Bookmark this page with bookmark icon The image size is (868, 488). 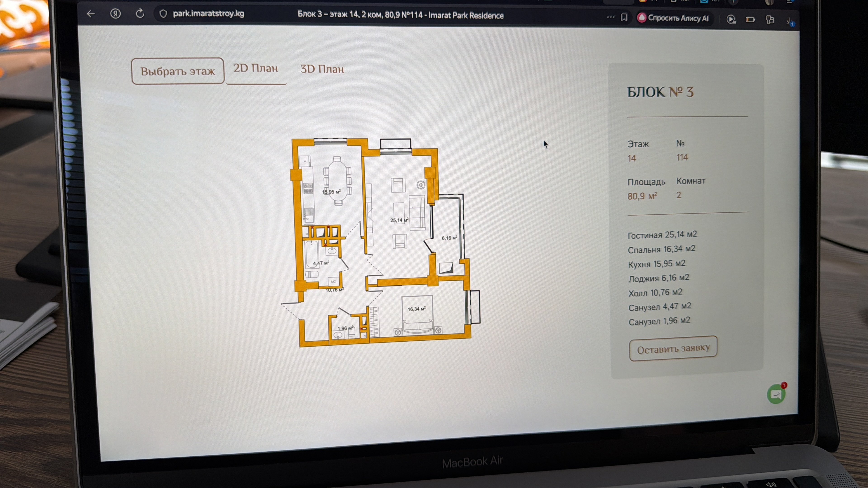[624, 18]
